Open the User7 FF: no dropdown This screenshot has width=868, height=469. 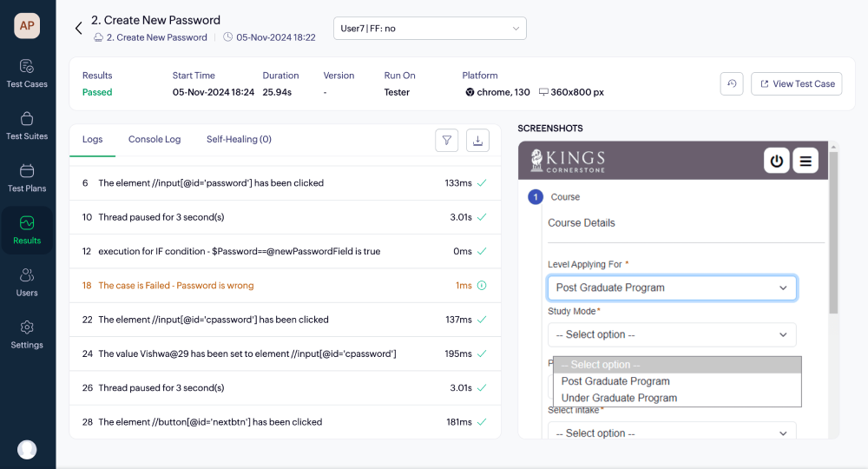pyautogui.click(x=430, y=29)
